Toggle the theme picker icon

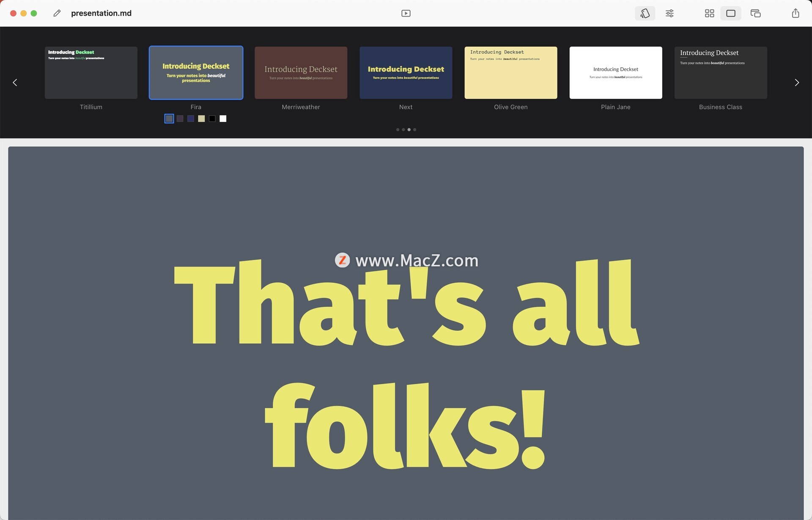coord(645,13)
